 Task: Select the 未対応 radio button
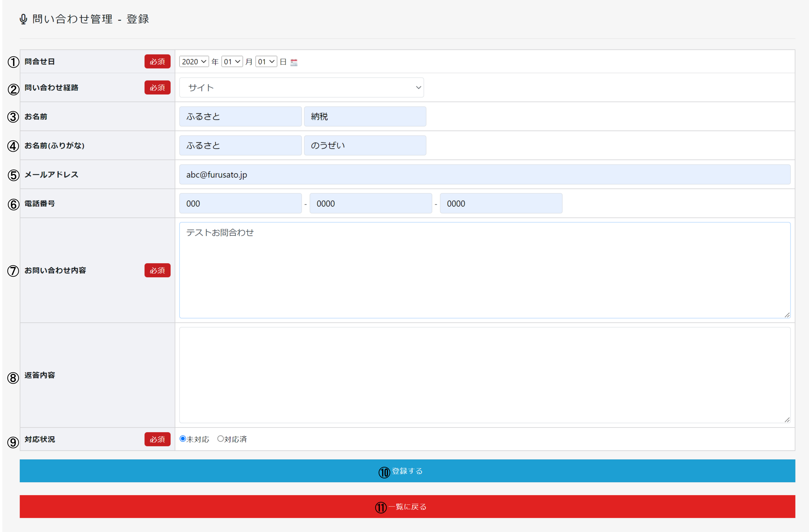(x=183, y=438)
